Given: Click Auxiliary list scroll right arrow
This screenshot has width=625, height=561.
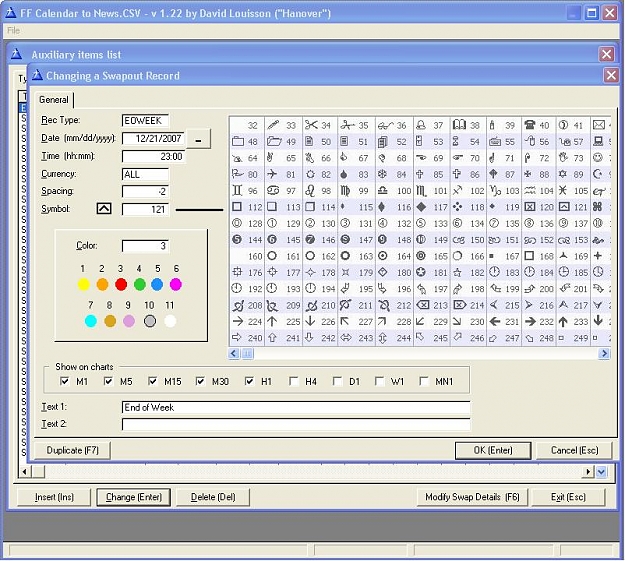Looking at the screenshot, I should point(588,472).
